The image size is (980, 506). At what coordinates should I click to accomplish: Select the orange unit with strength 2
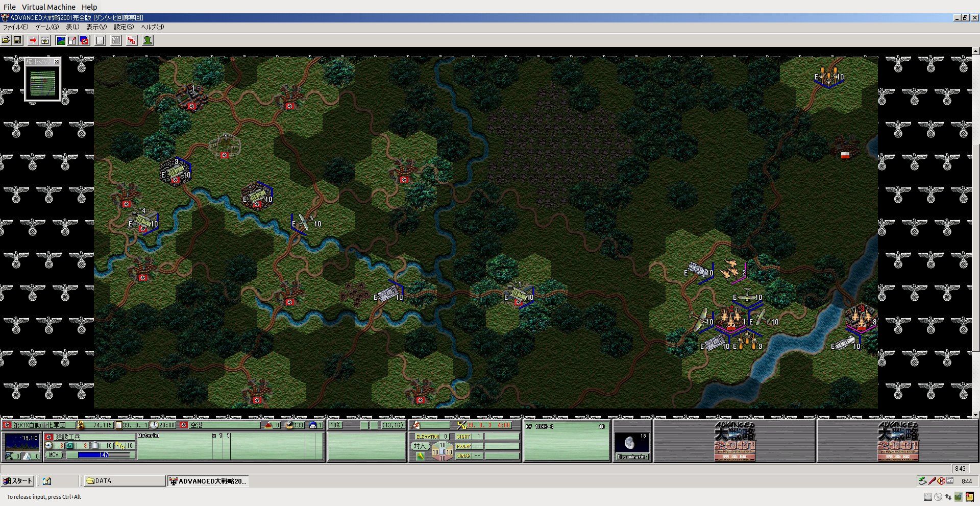point(733,271)
